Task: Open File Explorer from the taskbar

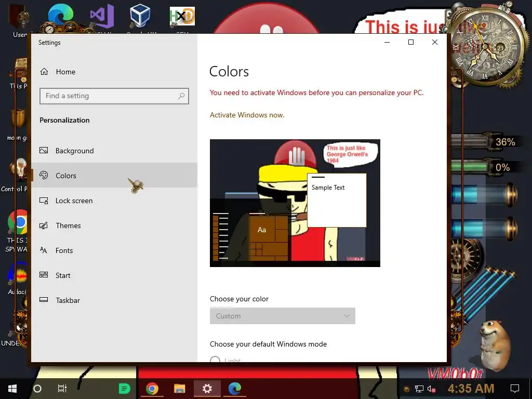Action: (x=179, y=389)
